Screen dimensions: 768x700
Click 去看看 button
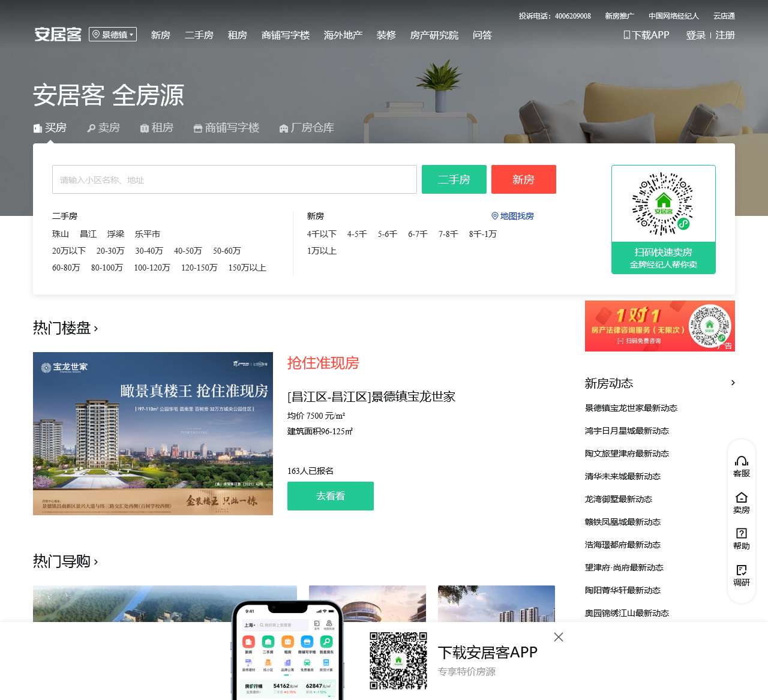click(x=331, y=496)
